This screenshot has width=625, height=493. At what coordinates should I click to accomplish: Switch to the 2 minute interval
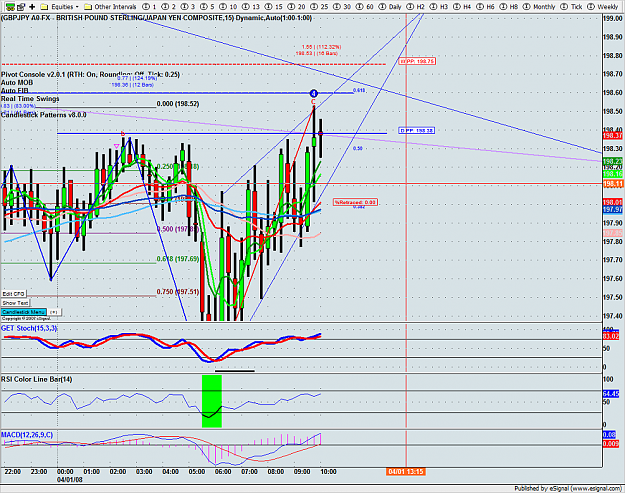coord(168,7)
